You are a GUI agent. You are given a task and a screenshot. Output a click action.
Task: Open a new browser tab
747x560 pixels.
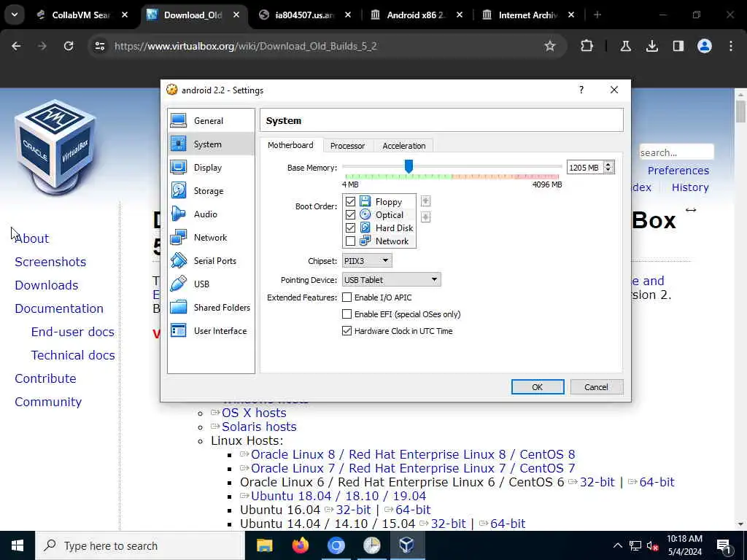[597, 15]
